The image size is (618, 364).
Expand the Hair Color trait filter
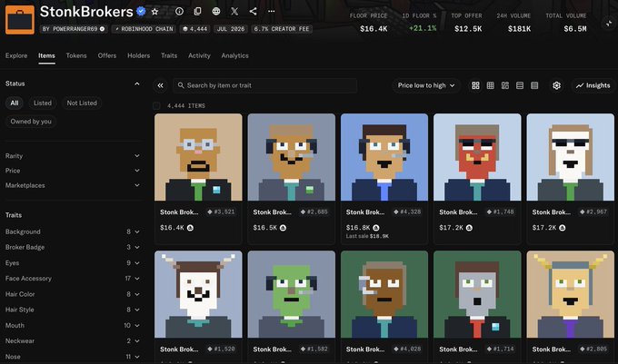[x=72, y=294]
